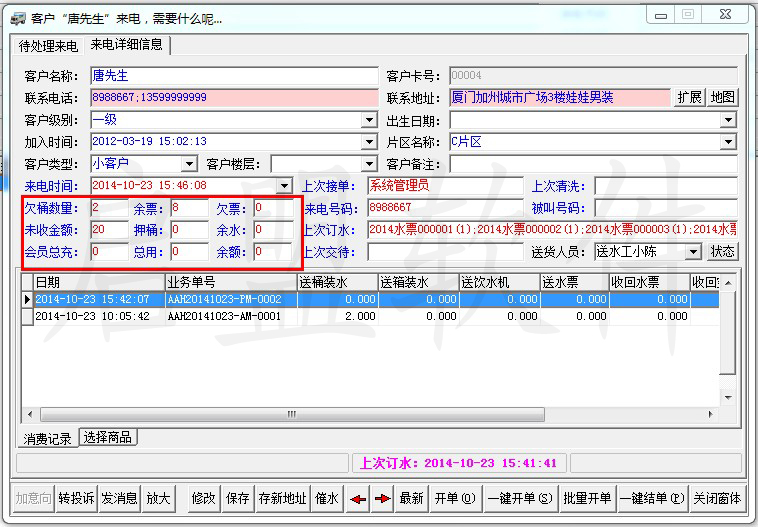Open the 出生日期 date dropdown
The image size is (758, 527).
[728, 120]
